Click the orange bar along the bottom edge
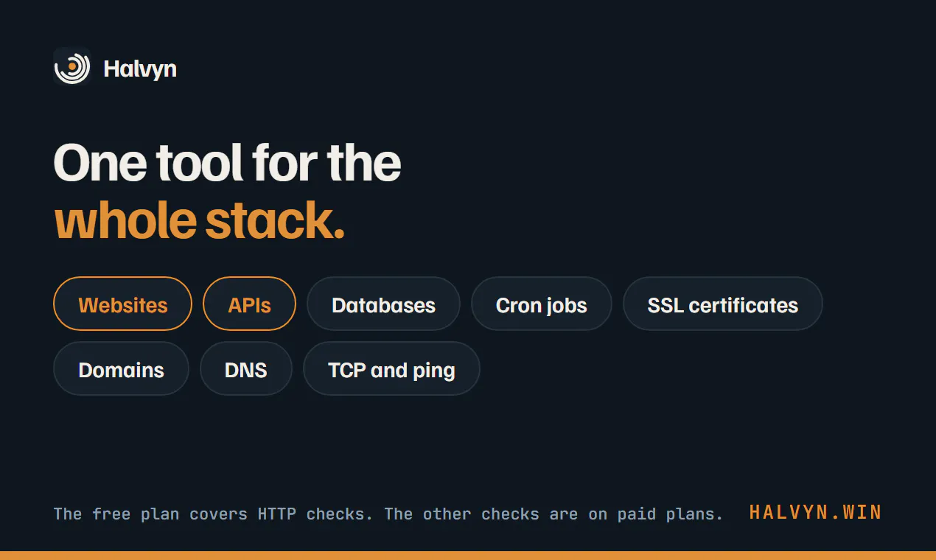This screenshot has width=936, height=560. [x=468, y=556]
